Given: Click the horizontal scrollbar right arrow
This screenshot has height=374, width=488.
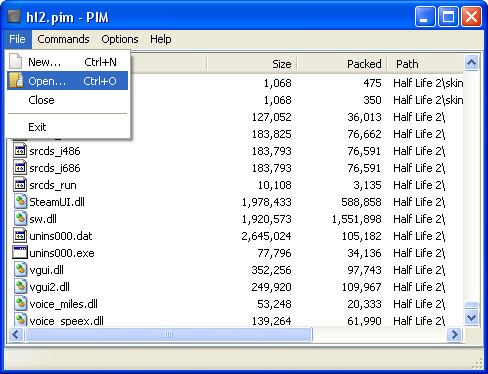Looking at the screenshot, I should click(x=454, y=334).
